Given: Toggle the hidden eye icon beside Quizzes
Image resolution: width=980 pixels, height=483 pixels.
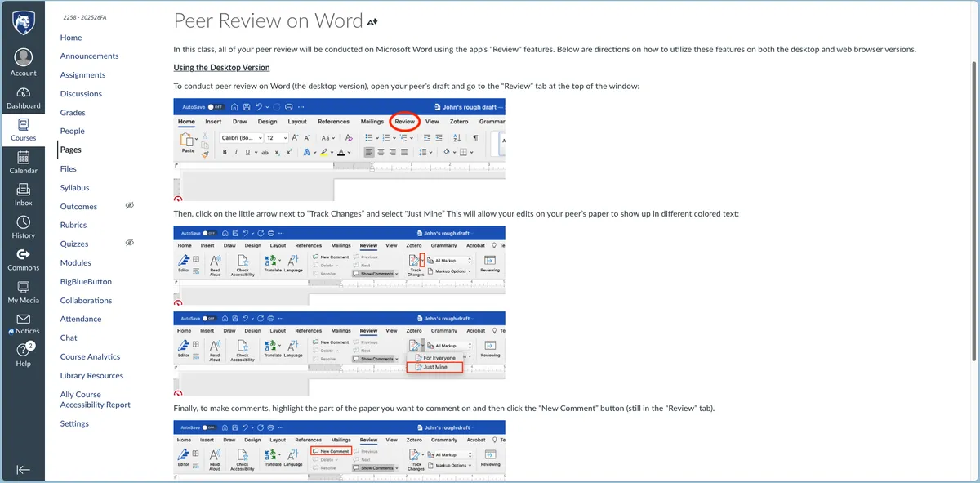Looking at the screenshot, I should [x=129, y=244].
